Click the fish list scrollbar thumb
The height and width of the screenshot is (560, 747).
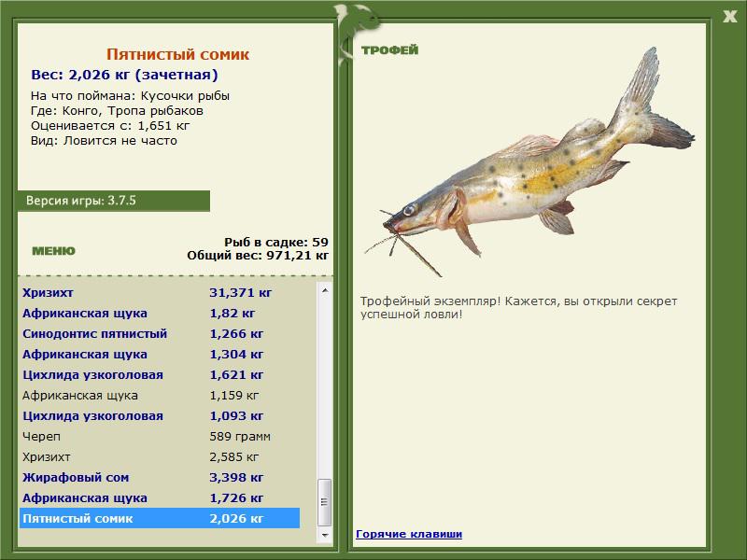[325, 502]
